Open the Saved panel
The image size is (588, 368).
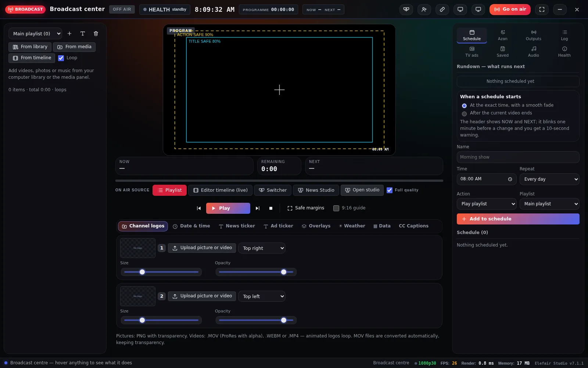pos(502,52)
